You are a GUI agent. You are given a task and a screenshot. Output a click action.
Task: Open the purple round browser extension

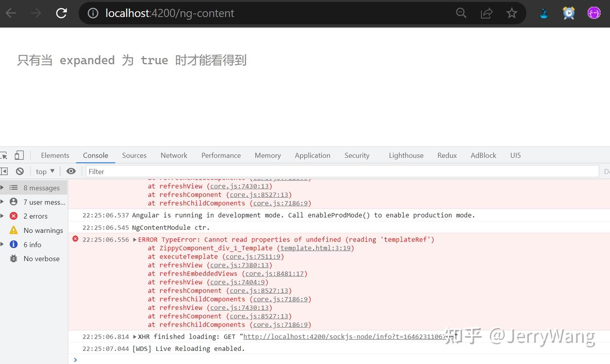point(594,13)
